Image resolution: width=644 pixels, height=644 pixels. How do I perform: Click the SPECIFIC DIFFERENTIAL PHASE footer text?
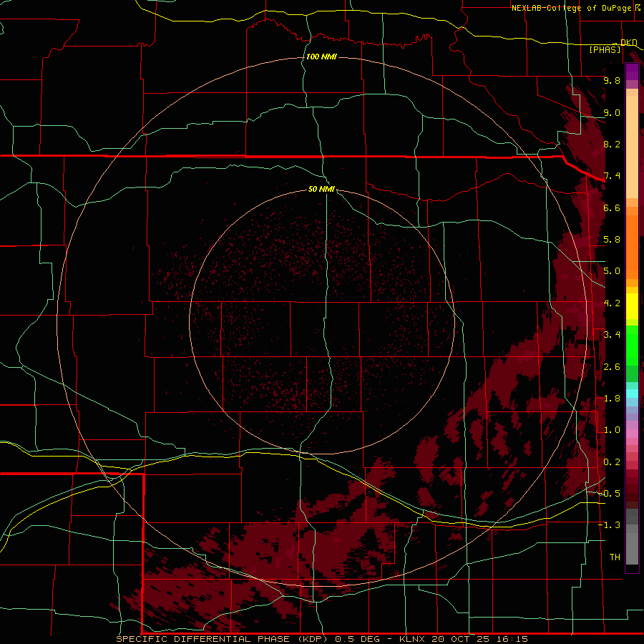click(x=204, y=639)
